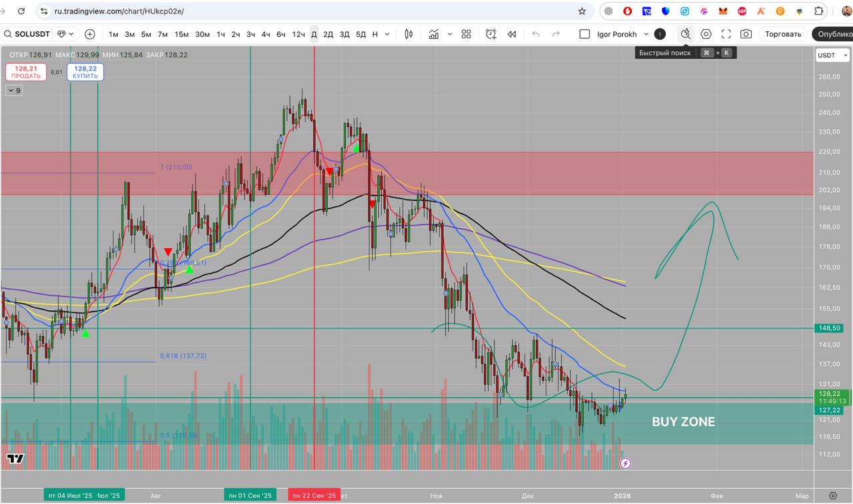
Task: Open the Igor Porokh layout name dropdown
Action: 646,34
